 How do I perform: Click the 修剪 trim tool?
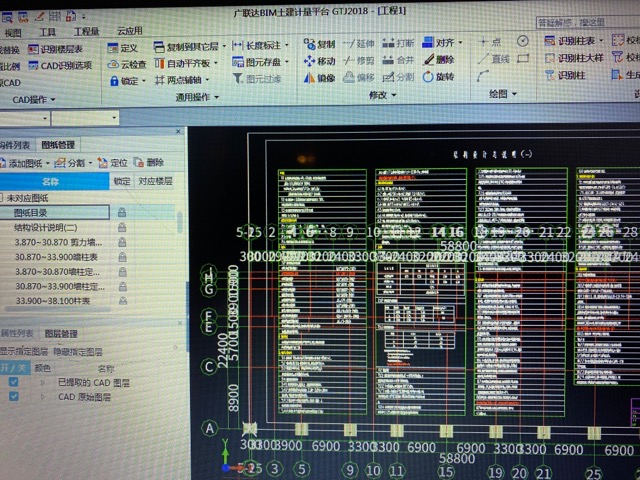coord(358,60)
